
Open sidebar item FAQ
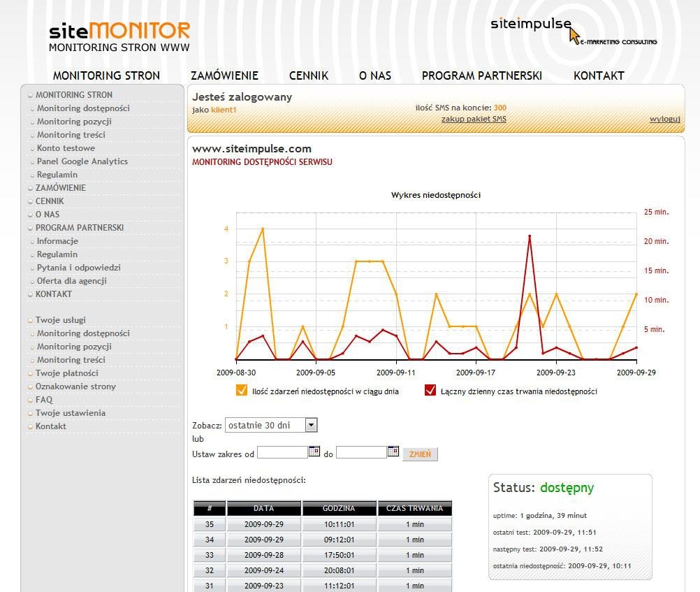click(44, 400)
